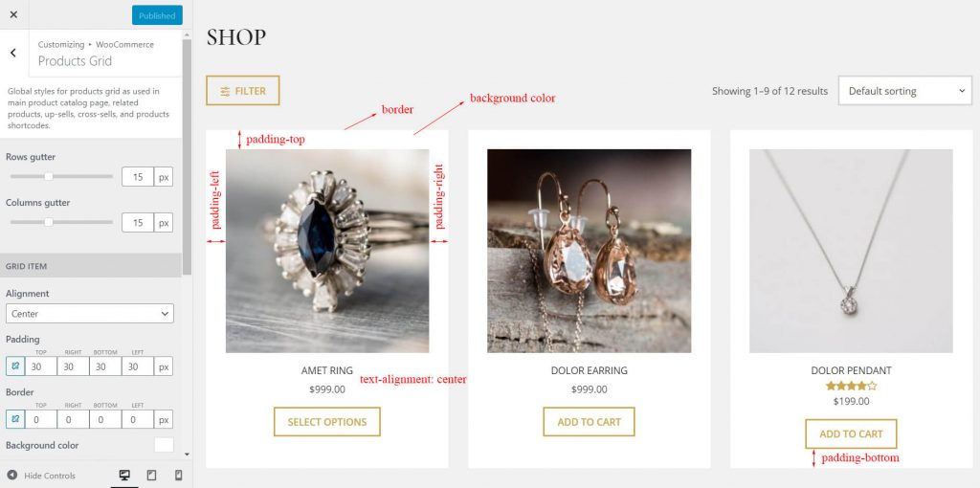Open the product Filter button

pos(242,91)
